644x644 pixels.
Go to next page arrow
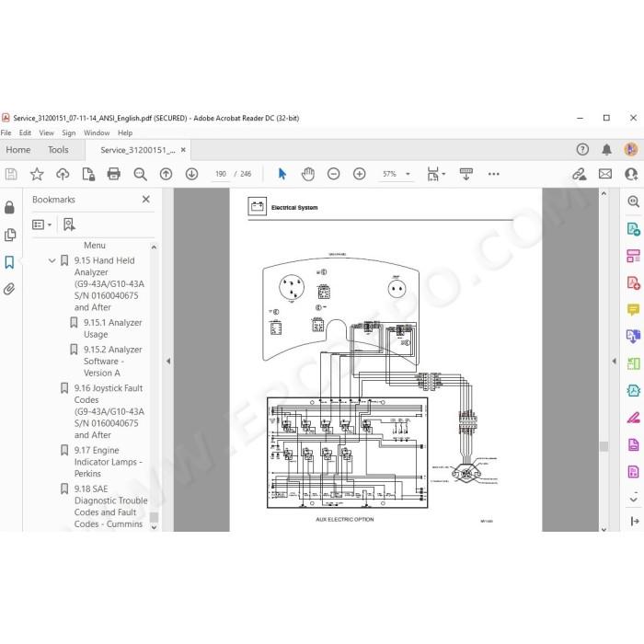pos(191,174)
